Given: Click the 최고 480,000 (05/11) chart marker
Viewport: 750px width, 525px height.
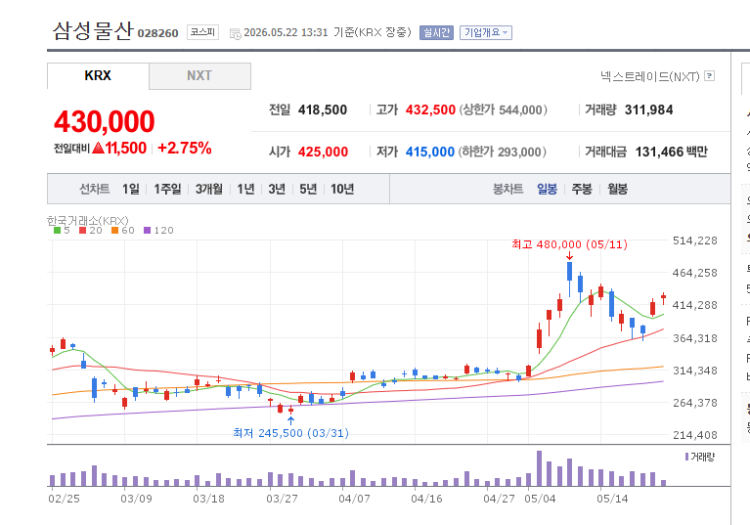Looking at the screenshot, I should pos(569,245).
